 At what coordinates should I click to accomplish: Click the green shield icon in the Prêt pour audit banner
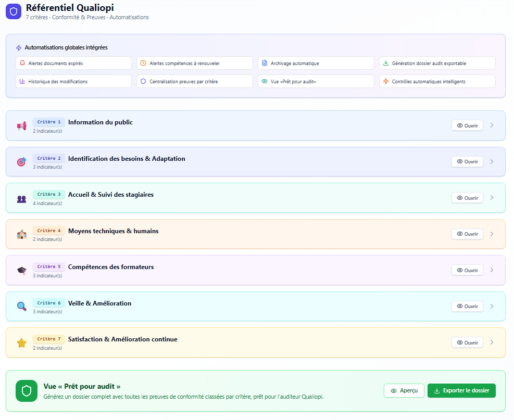click(27, 391)
